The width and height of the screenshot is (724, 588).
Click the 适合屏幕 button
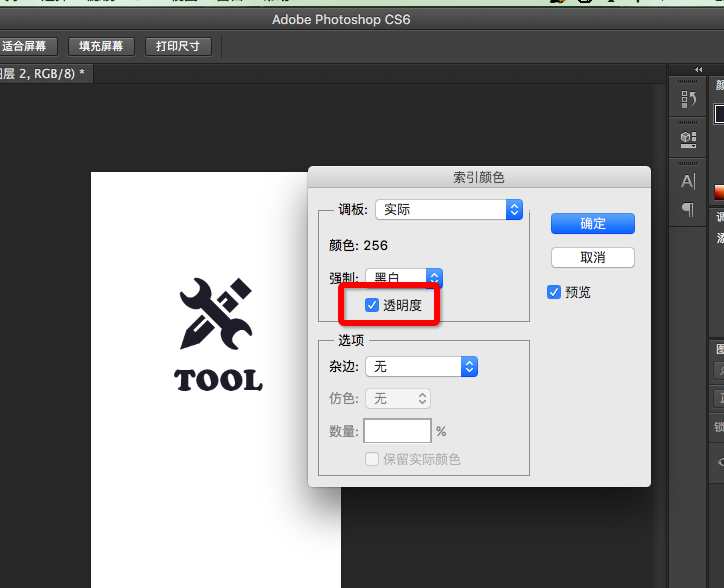pyautogui.click(x=28, y=47)
